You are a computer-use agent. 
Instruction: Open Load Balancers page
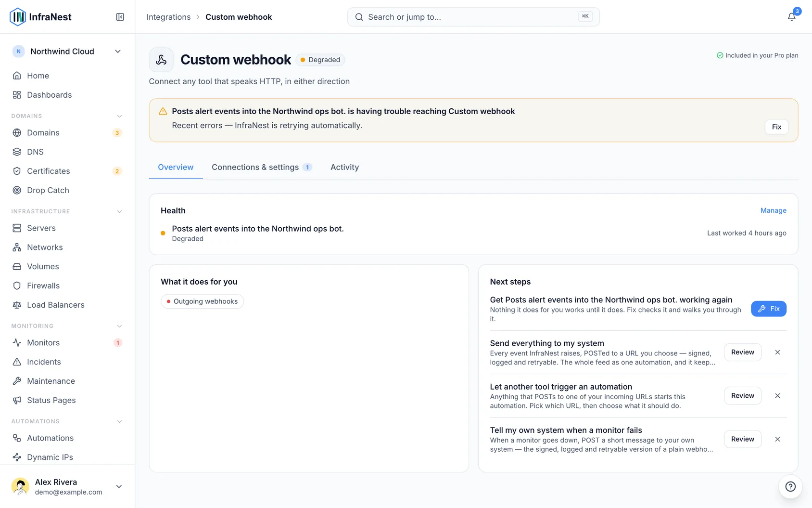click(x=67, y=305)
